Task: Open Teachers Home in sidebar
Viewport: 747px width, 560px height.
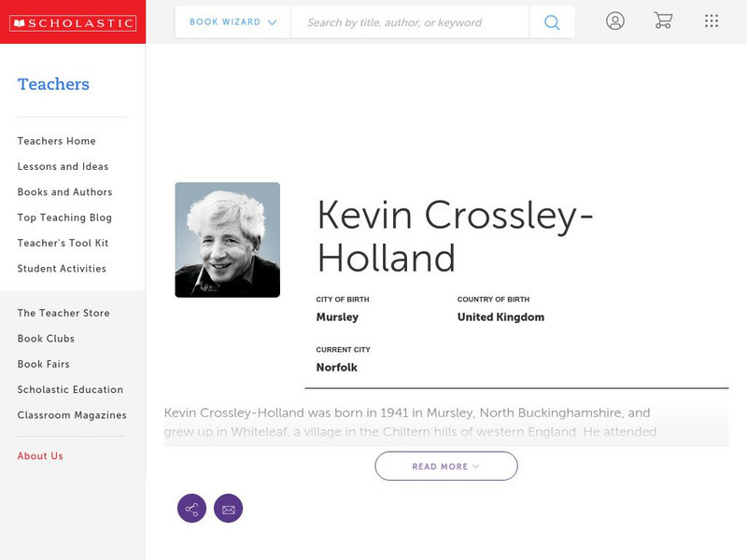Action: click(56, 141)
